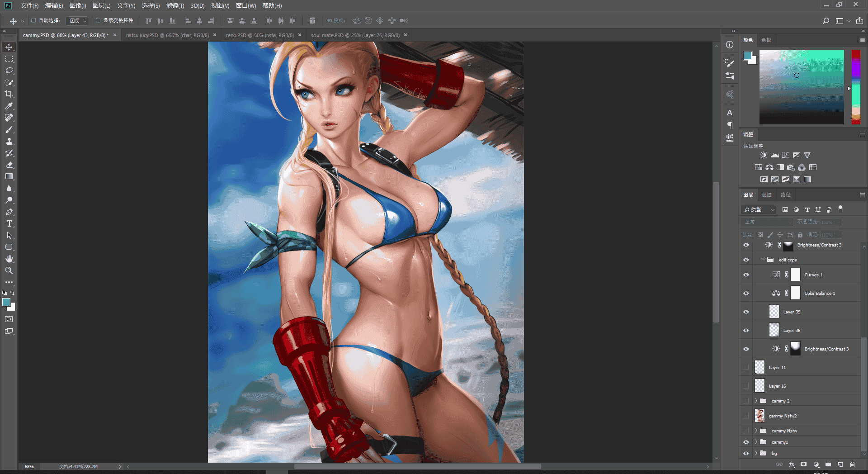Image resolution: width=868 pixels, height=474 pixels.
Task: Choose the Gradient tool
Action: (x=9, y=176)
